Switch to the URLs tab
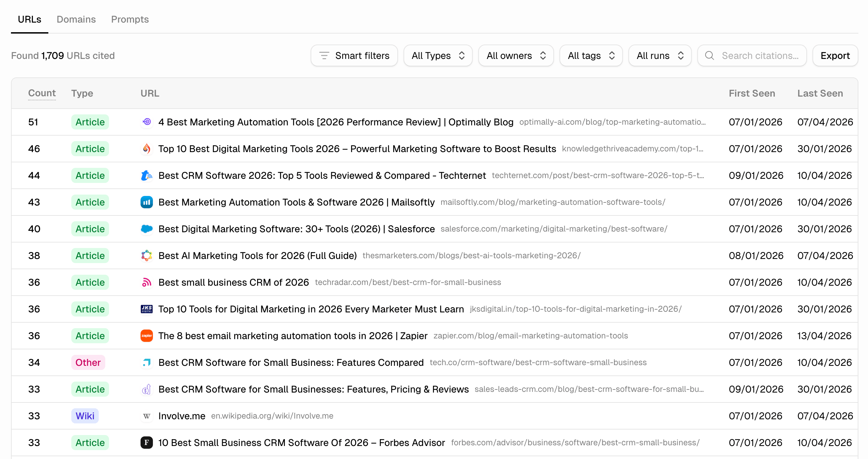868x459 pixels. (x=29, y=19)
